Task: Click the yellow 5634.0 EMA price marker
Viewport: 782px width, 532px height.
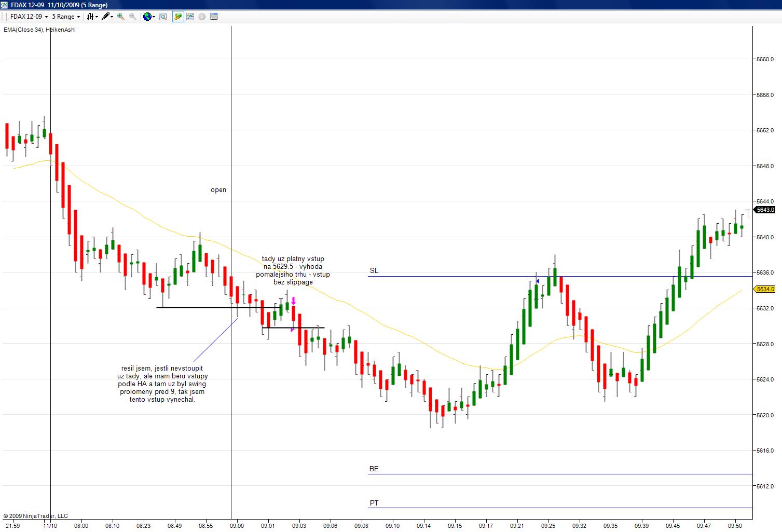Action: tap(765, 289)
